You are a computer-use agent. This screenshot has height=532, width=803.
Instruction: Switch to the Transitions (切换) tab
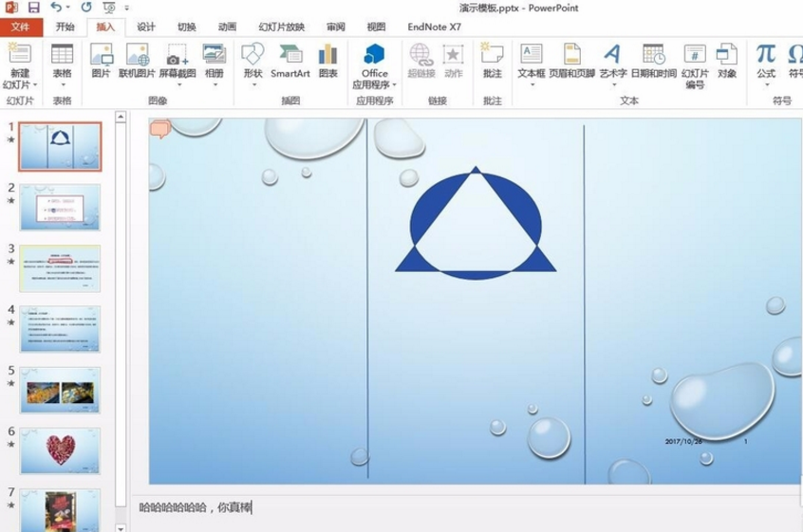pyautogui.click(x=187, y=28)
